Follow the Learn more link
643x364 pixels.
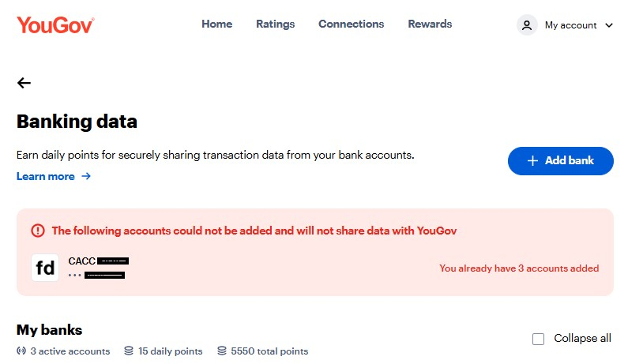(x=46, y=176)
